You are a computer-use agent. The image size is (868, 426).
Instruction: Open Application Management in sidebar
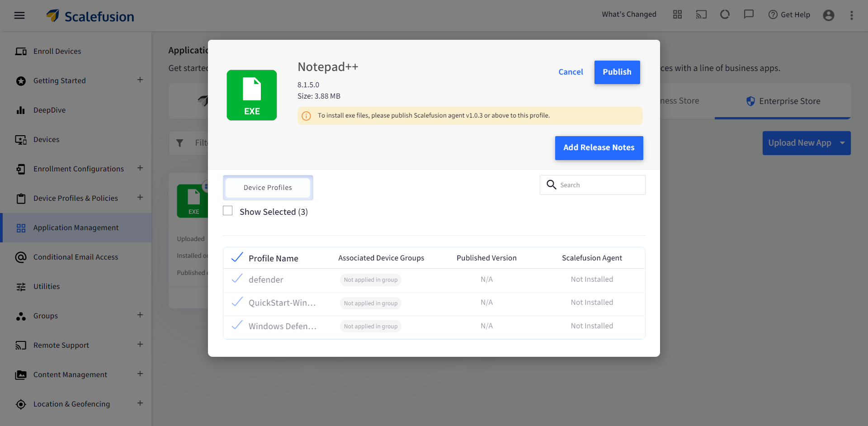coord(76,228)
